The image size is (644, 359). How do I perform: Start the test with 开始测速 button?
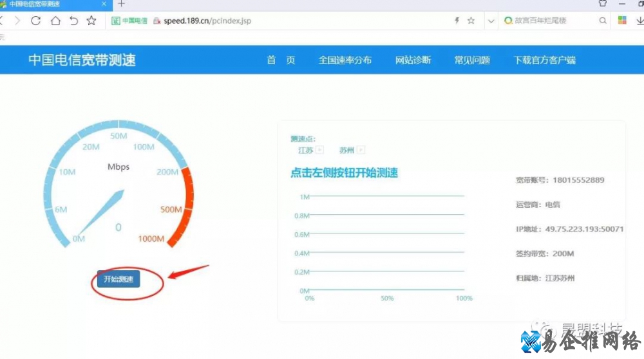118,279
